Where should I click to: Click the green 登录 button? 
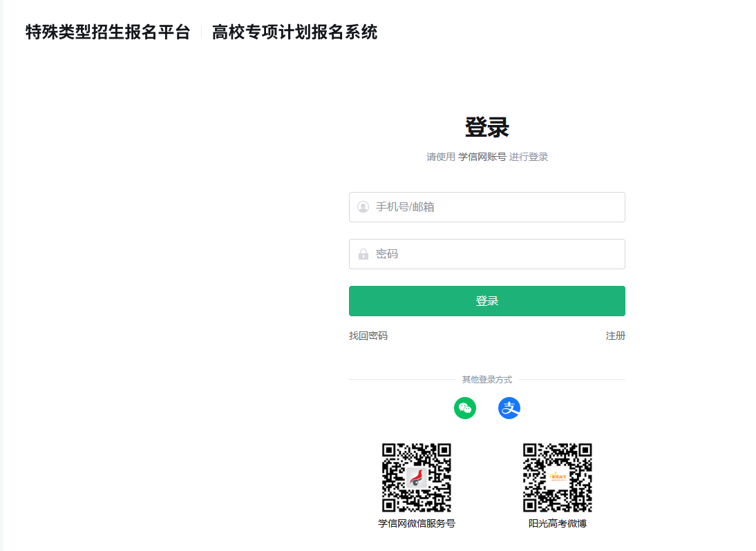tap(487, 301)
